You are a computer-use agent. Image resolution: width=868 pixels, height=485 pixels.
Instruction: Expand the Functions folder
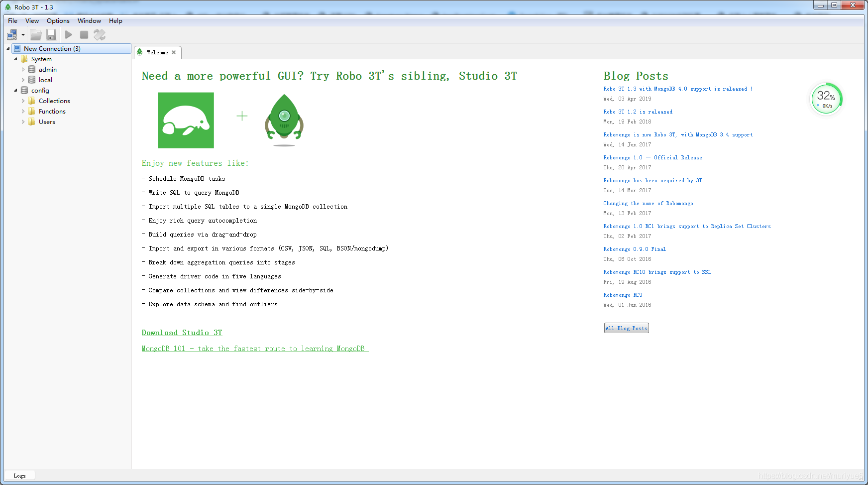[23, 111]
